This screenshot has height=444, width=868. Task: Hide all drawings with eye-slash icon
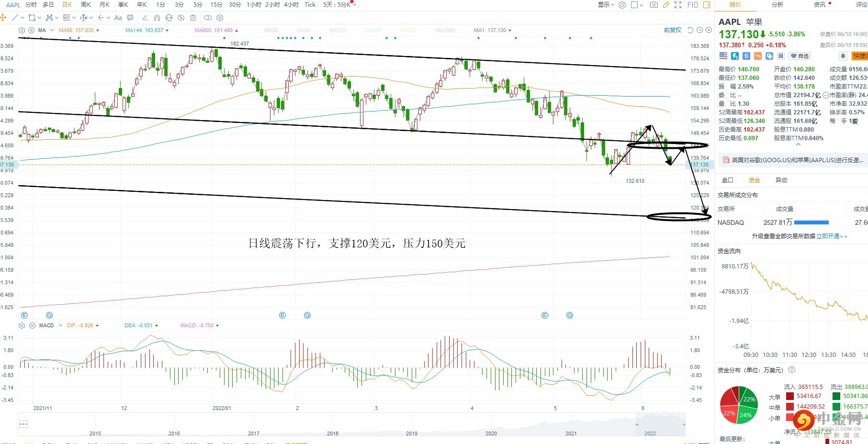click(181, 18)
